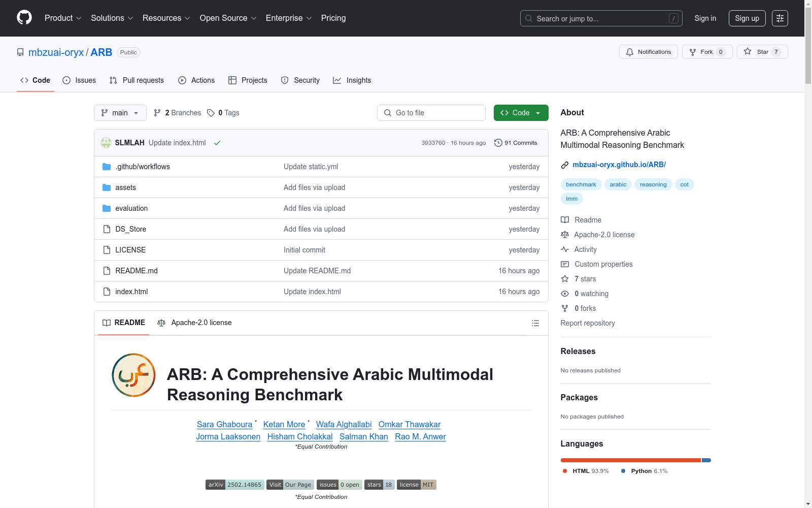This screenshot has width=812, height=508.
Task: Click the Report repository link
Action: coord(588,323)
